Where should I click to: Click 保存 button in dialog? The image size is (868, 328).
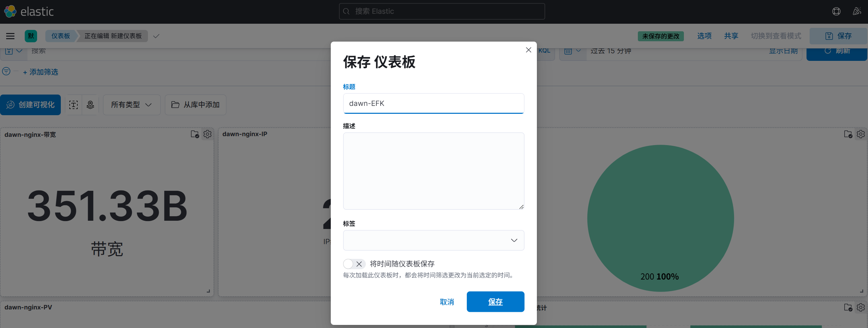(x=495, y=302)
